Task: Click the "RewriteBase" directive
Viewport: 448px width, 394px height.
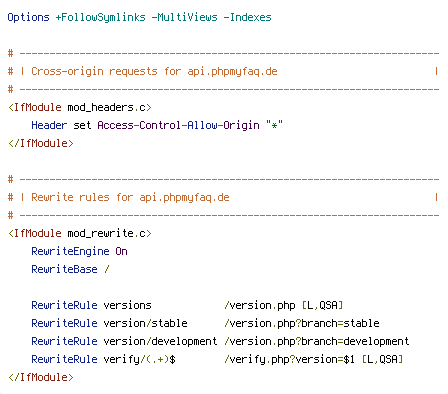Action: (64, 269)
